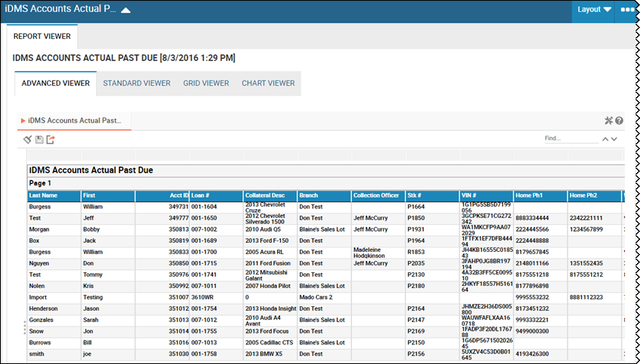Select the iDMS Accounts Actual Past... report tab
640x364 pixels.
pos(75,120)
